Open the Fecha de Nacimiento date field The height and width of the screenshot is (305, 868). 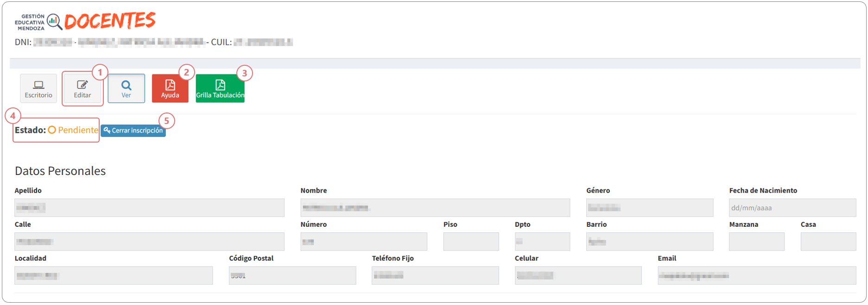792,208
